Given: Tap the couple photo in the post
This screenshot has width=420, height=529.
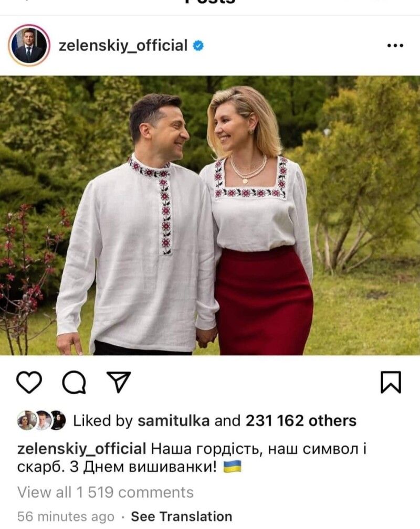Looking at the screenshot, I should tap(210, 216).
